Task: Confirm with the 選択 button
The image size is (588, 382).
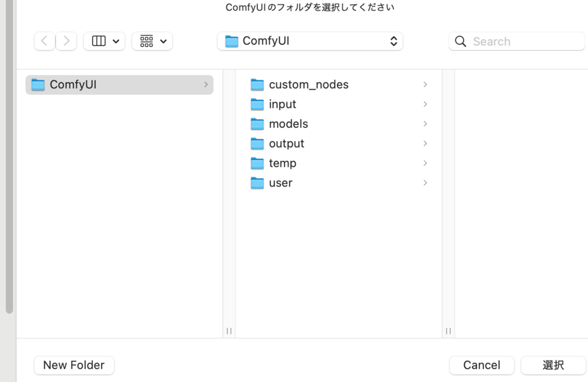Action: pyautogui.click(x=554, y=365)
